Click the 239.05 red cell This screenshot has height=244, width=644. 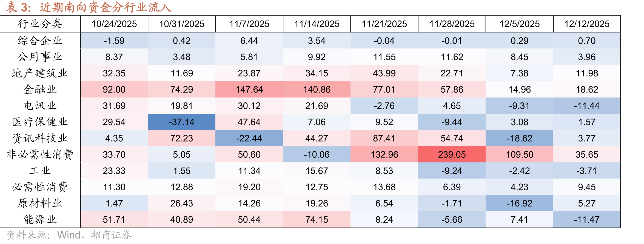click(452, 154)
